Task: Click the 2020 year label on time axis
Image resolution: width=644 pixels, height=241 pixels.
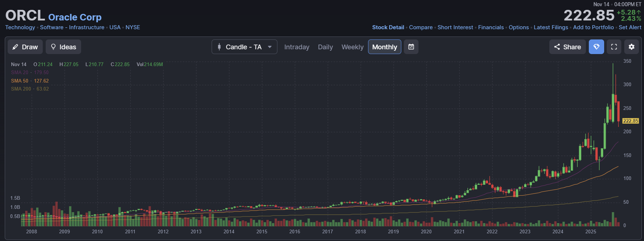Action: point(426,232)
